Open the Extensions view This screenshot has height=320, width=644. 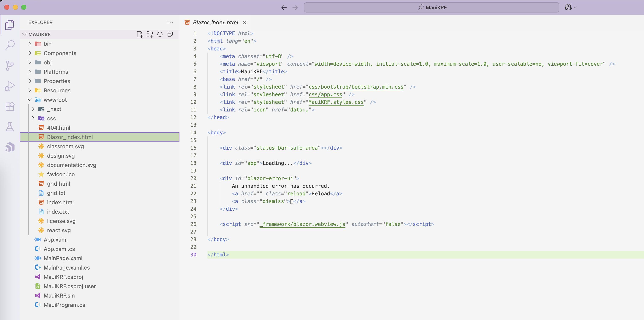pos(10,107)
